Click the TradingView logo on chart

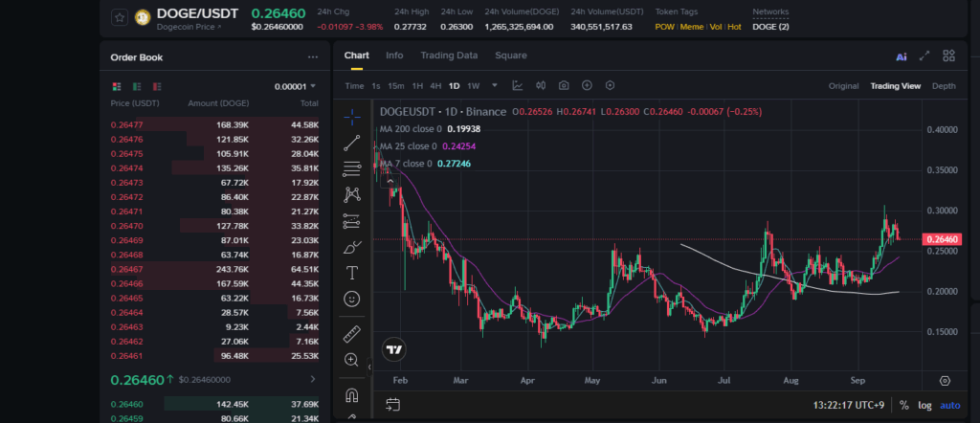pos(393,349)
